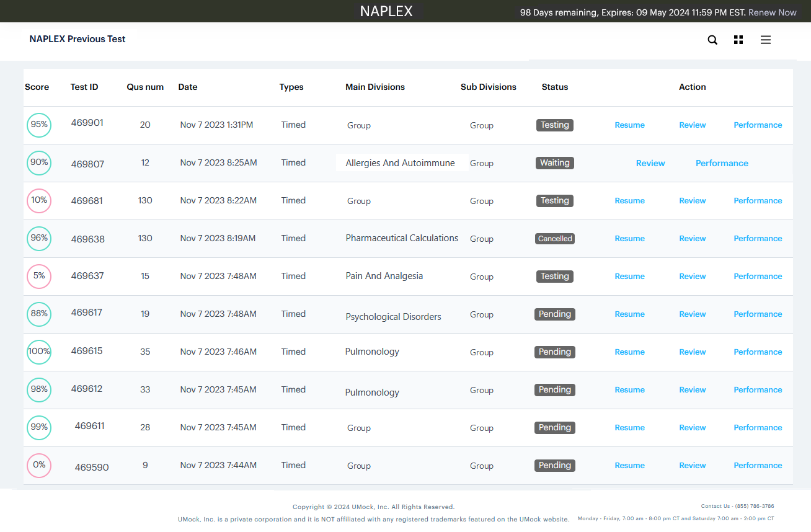Open Performance for test 469612
811x532 pixels.
(x=758, y=390)
